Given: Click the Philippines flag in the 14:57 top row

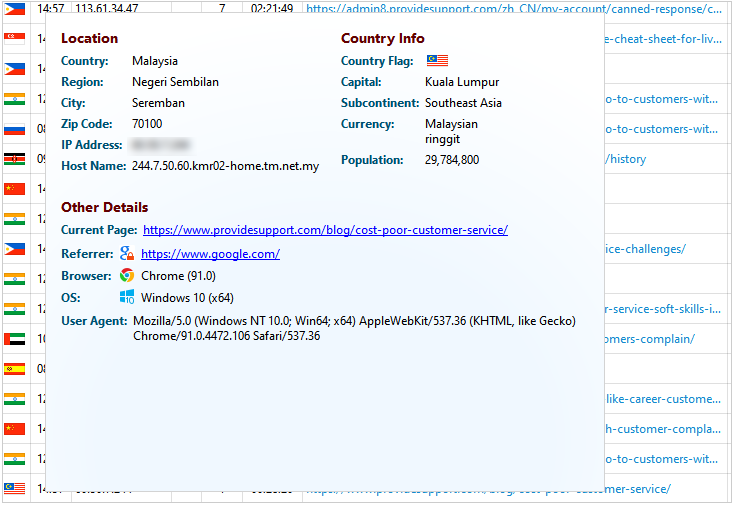Looking at the screenshot, I should pyautogui.click(x=15, y=8).
